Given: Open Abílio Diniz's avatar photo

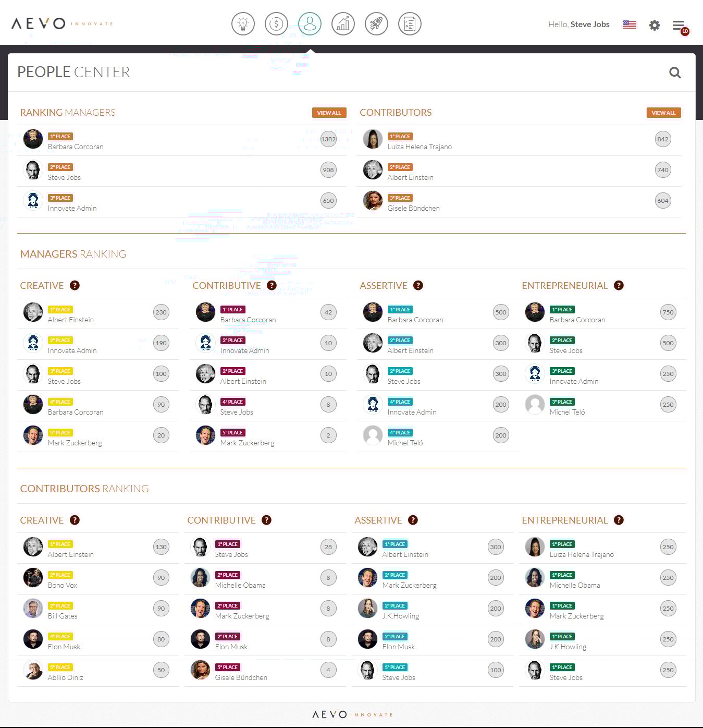Looking at the screenshot, I should click(x=33, y=670).
